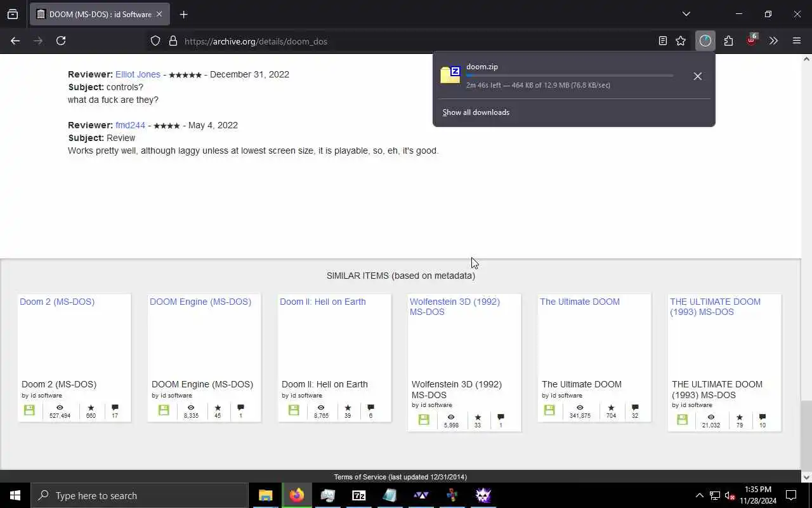Click taskbar search box
The image size is (812, 508).
(x=140, y=495)
